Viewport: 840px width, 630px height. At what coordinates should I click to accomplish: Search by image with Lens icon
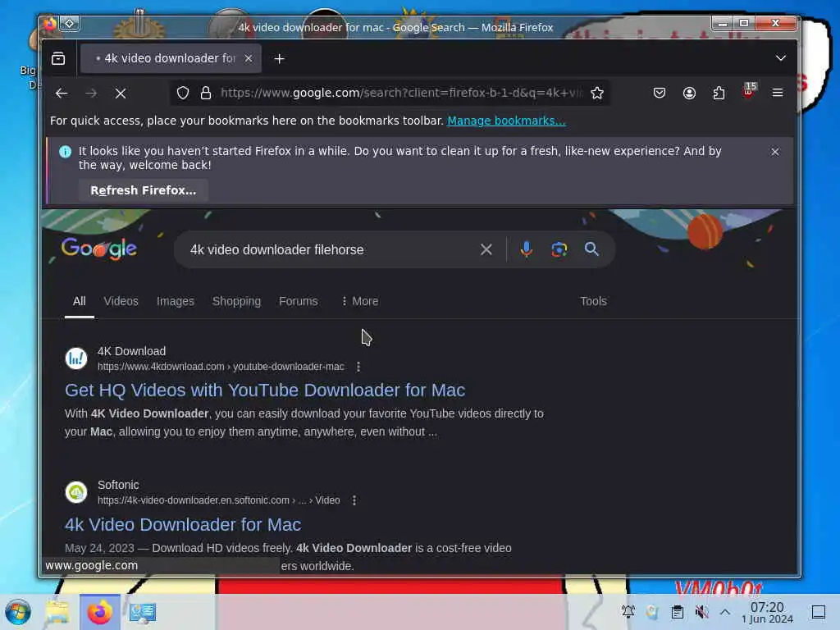[x=559, y=249]
